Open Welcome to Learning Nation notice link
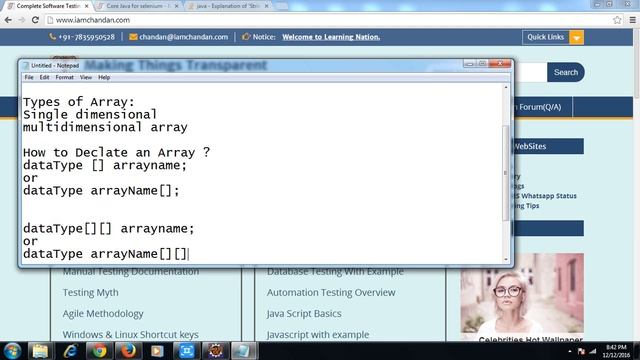 tap(331, 37)
